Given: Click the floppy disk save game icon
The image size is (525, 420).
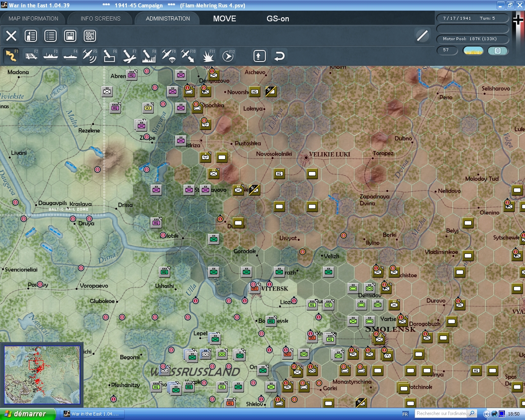Looking at the screenshot, I should (x=70, y=36).
